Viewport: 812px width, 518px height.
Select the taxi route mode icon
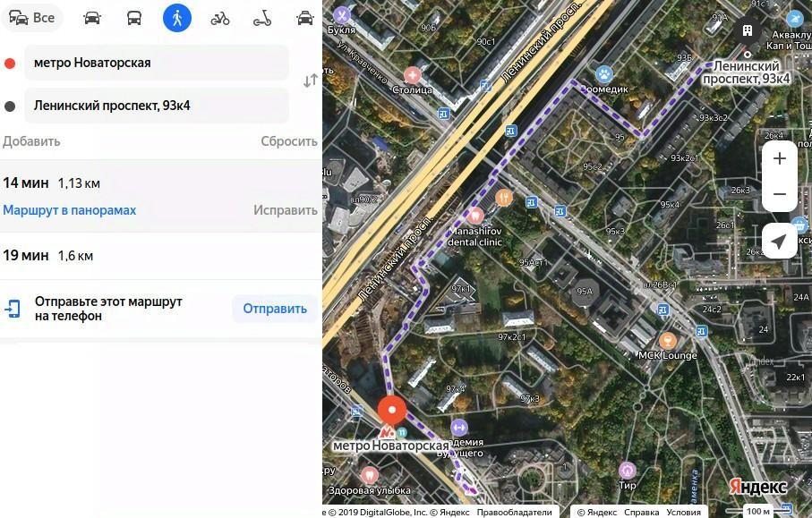305,18
